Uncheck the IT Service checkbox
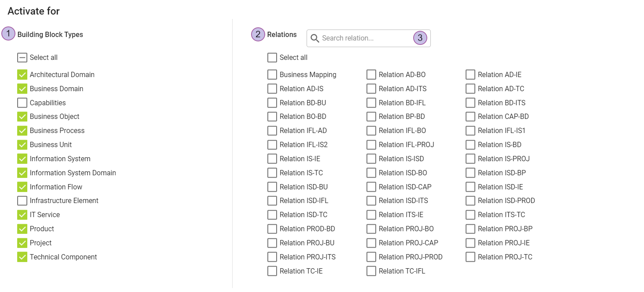644x292 pixels. pyautogui.click(x=22, y=215)
